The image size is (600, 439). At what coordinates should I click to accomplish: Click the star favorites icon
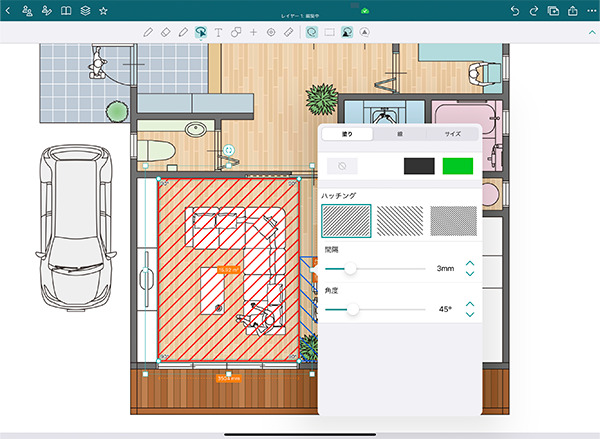(103, 10)
